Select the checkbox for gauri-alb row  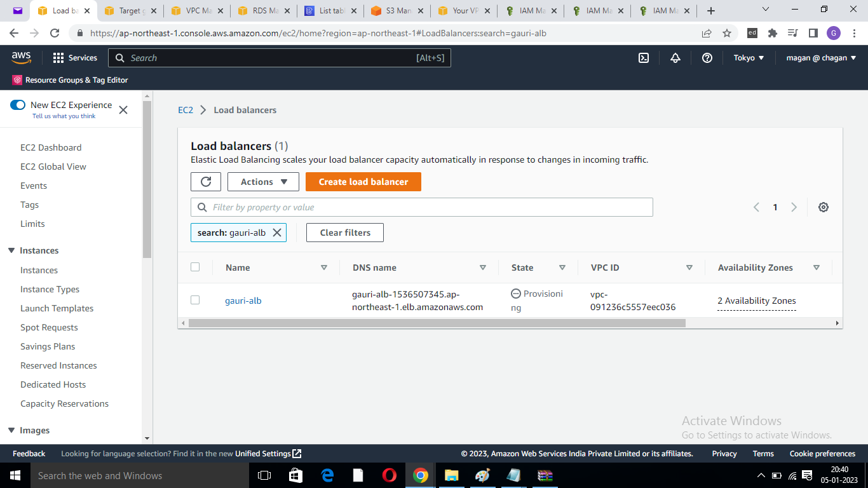point(195,299)
